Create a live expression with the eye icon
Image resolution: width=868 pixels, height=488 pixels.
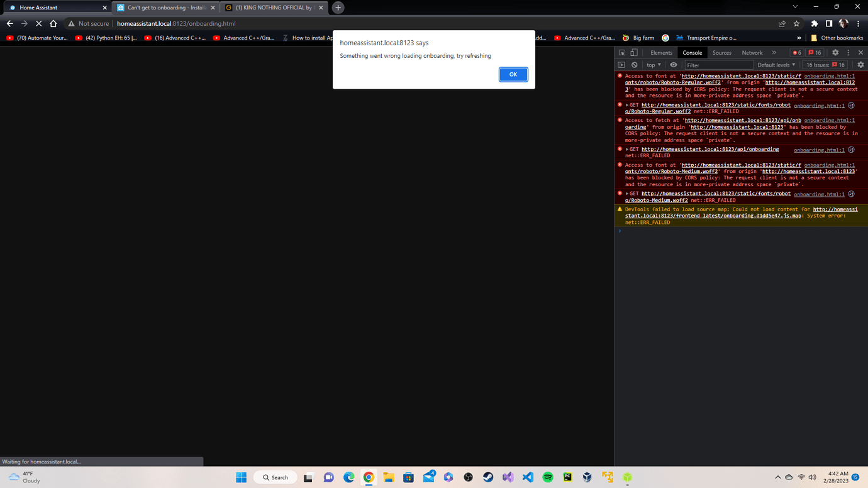[674, 65]
